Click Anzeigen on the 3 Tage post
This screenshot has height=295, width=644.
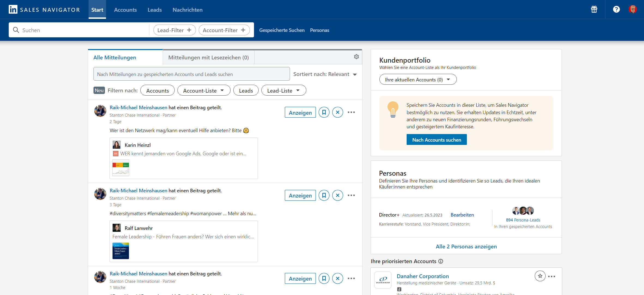pos(300,195)
